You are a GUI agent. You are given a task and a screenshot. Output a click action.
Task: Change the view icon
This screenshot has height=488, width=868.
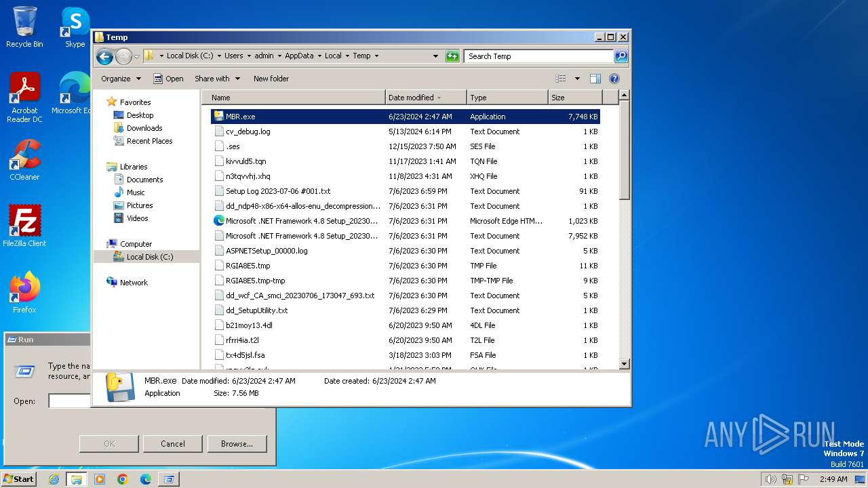[x=561, y=79]
